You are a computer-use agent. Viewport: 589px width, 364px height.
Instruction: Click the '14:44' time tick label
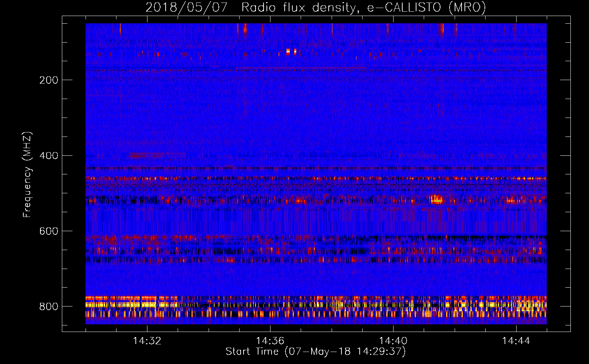(x=516, y=341)
